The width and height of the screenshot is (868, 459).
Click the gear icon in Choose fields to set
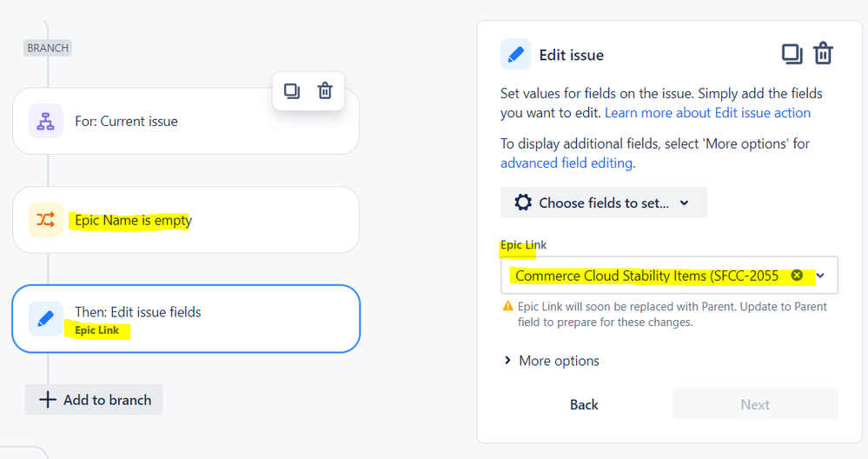[522, 203]
